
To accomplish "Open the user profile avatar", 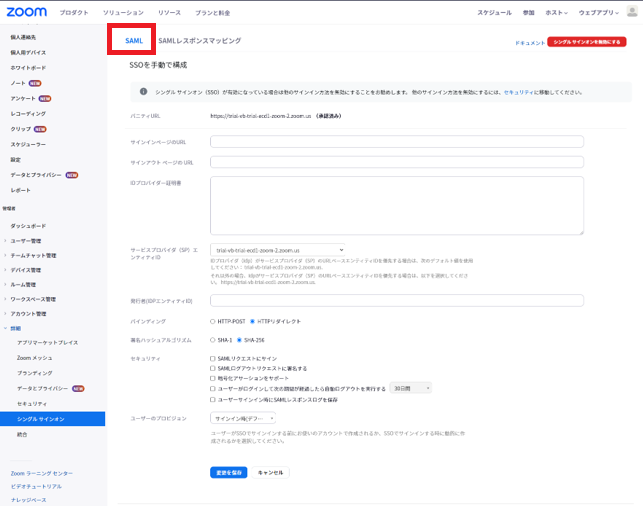I will (x=630, y=12).
